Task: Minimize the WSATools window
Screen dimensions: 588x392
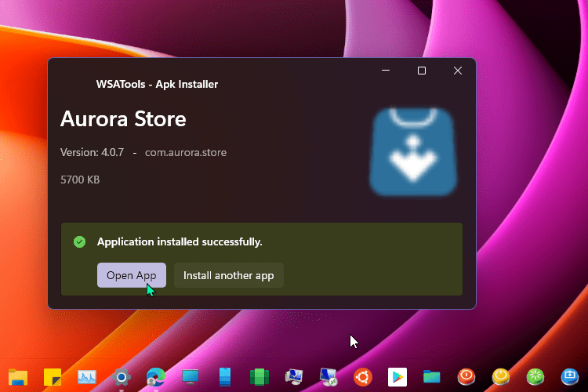Action: point(386,71)
